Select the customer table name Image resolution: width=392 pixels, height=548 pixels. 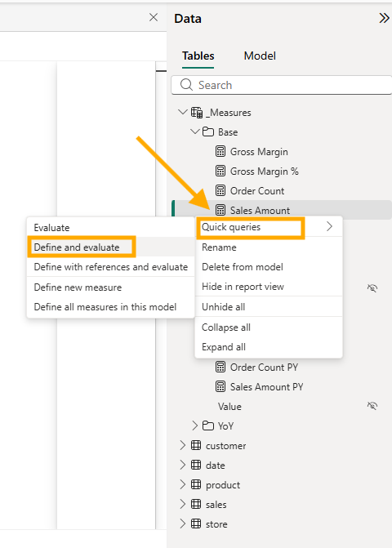(225, 446)
